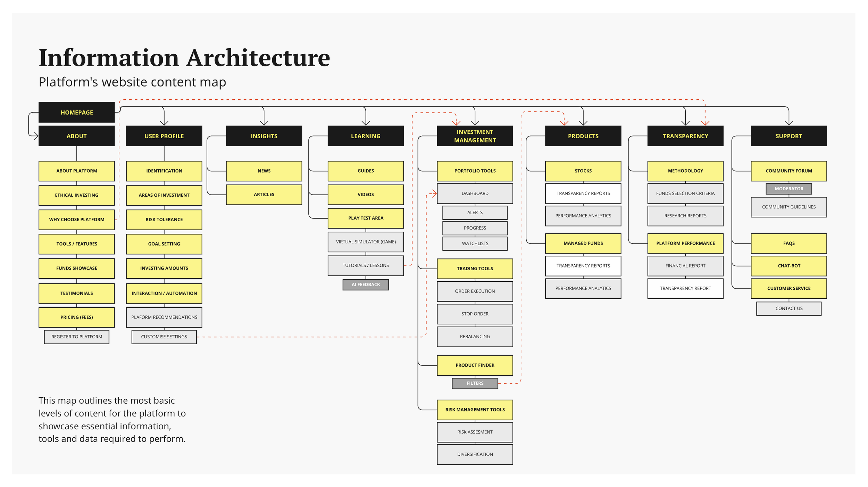Select the FILTERS grey tag
Screen dimensions: 868x487
tap(475, 383)
